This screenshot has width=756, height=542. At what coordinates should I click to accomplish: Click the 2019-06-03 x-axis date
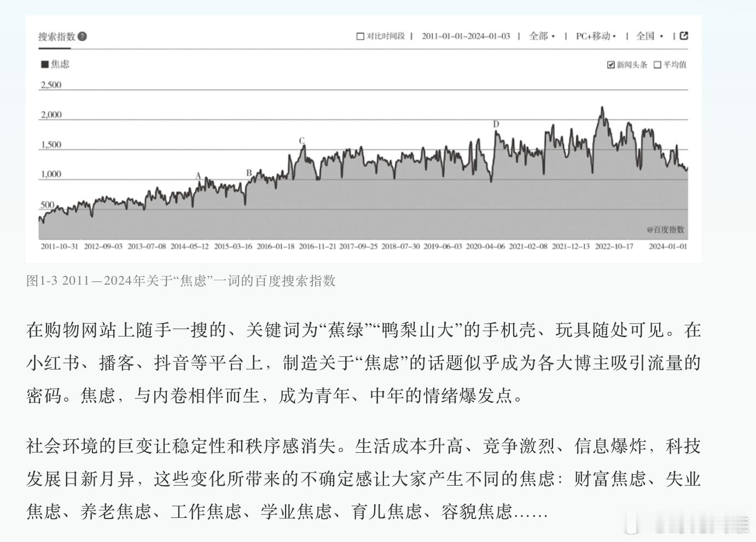click(x=443, y=246)
